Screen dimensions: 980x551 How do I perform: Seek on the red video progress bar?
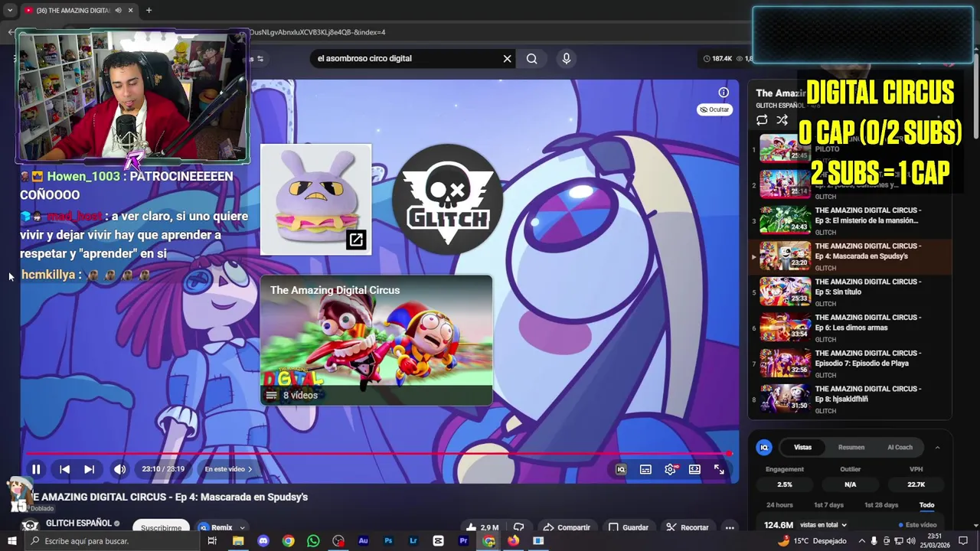379,454
